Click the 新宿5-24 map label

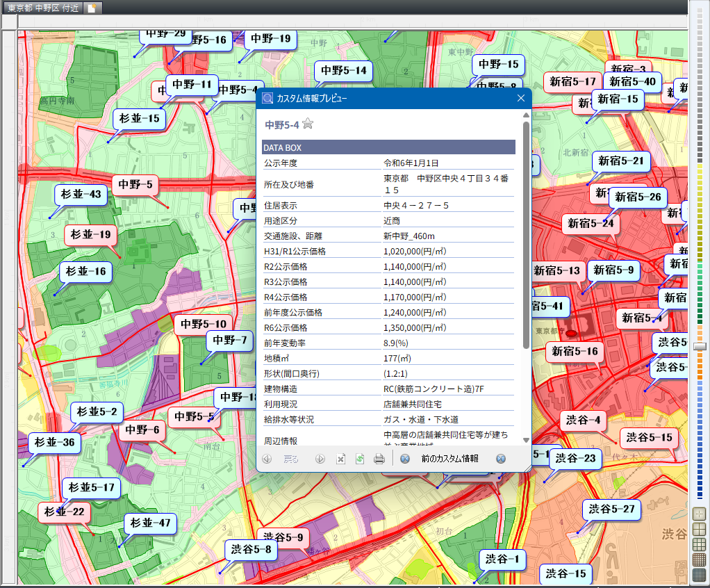tap(591, 224)
